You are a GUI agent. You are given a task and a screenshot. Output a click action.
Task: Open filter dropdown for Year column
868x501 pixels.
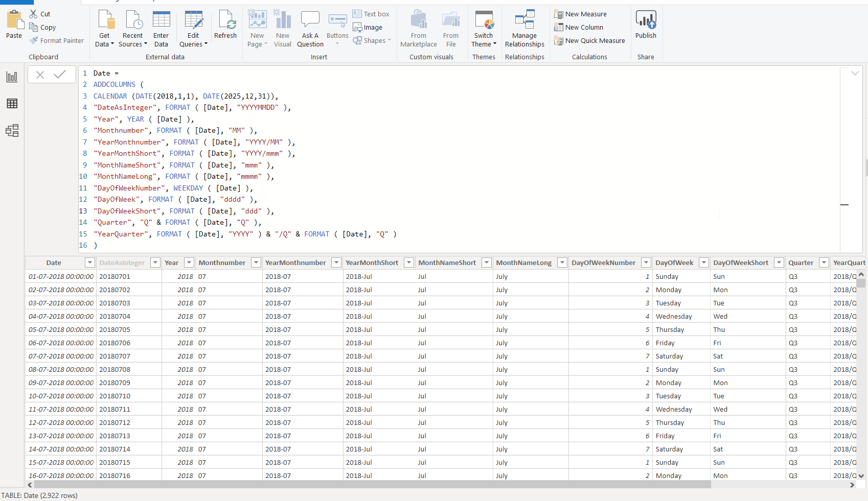189,263
